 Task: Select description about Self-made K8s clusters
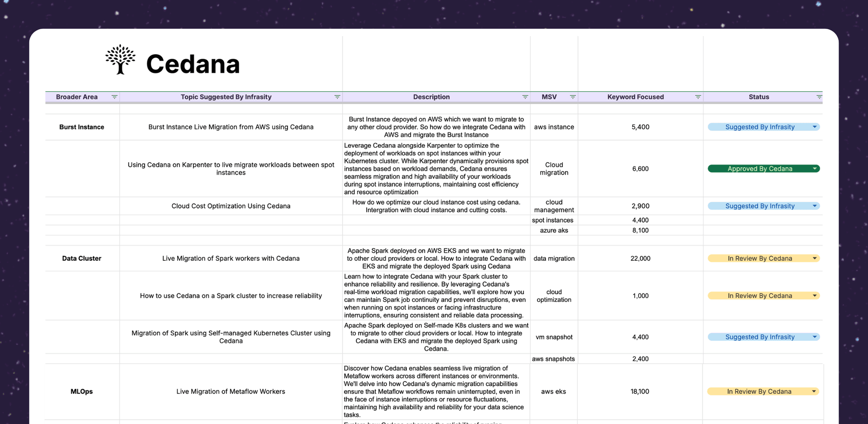(436, 337)
